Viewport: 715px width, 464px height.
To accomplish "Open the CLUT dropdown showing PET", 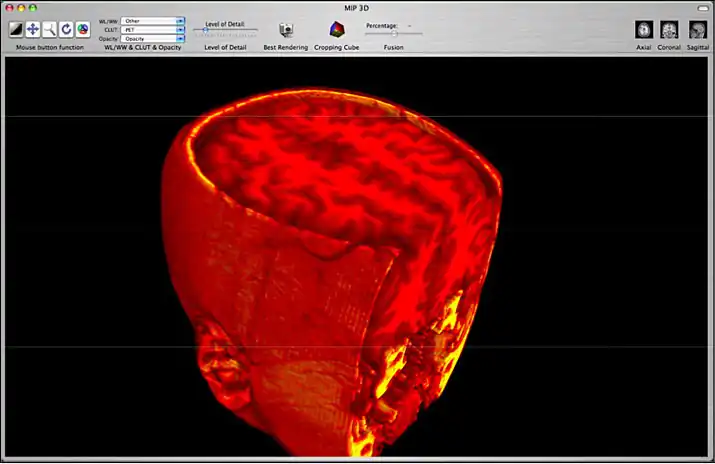I will coord(153,30).
